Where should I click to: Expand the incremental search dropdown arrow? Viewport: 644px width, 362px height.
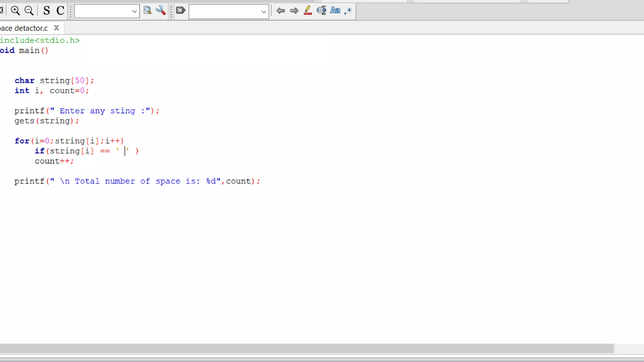coord(264,12)
